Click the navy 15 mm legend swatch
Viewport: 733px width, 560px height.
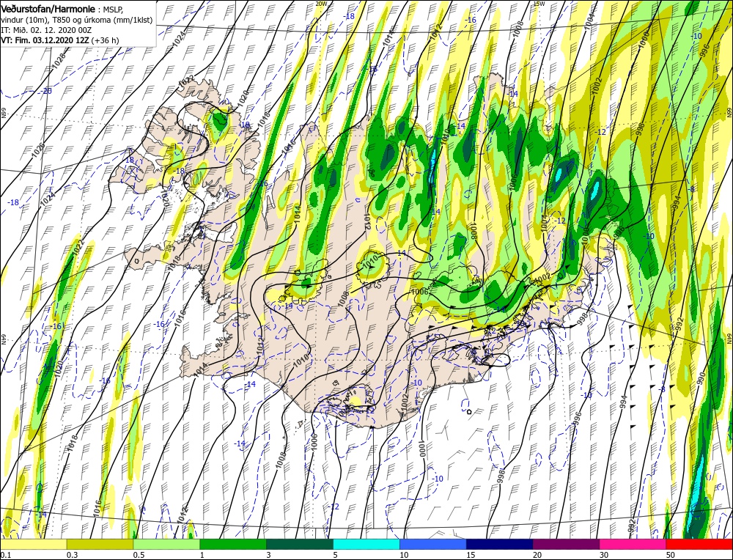click(x=500, y=544)
